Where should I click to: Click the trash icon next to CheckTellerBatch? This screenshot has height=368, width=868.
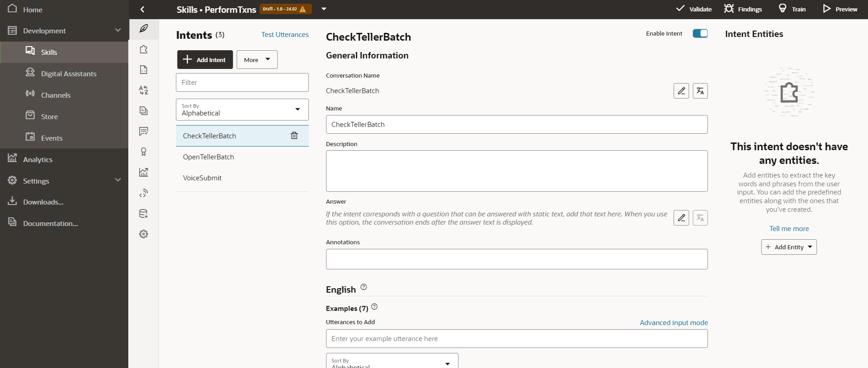(x=294, y=136)
